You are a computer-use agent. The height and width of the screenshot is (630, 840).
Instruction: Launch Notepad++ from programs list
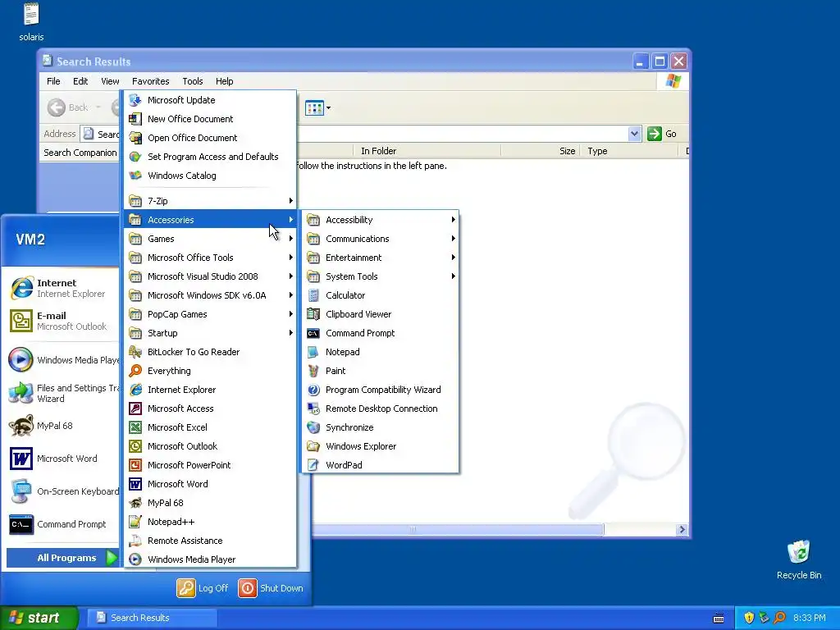(210, 521)
